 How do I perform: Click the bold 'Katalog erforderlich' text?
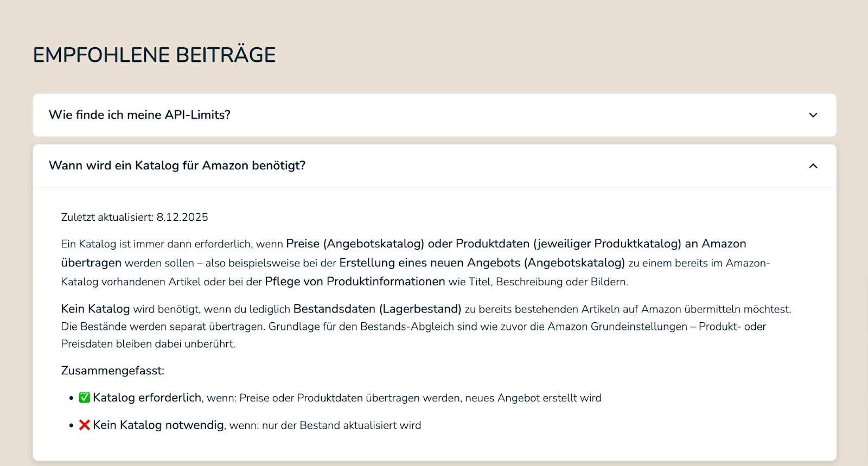pyautogui.click(x=147, y=398)
